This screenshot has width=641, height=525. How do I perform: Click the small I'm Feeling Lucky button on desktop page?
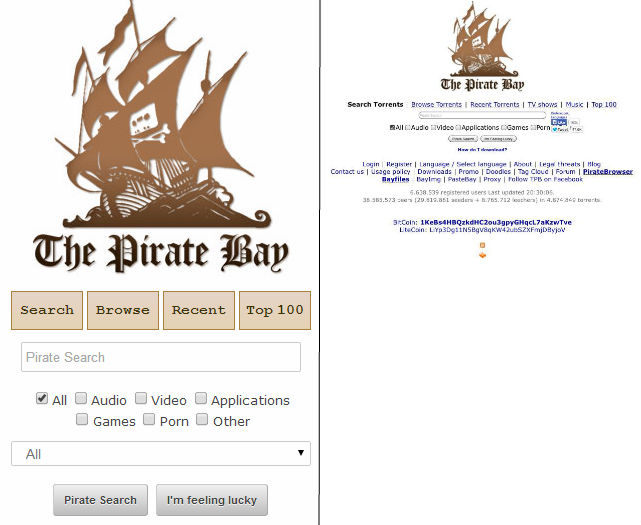click(x=498, y=139)
